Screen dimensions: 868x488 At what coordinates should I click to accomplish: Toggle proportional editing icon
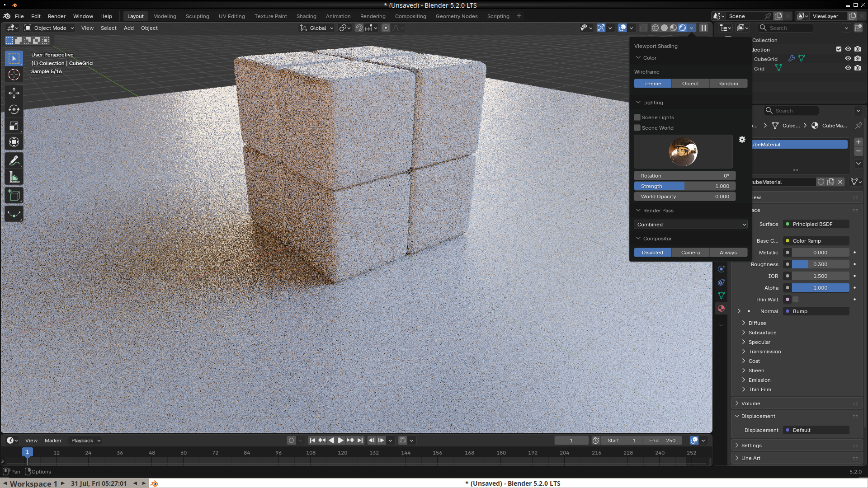[386, 28]
